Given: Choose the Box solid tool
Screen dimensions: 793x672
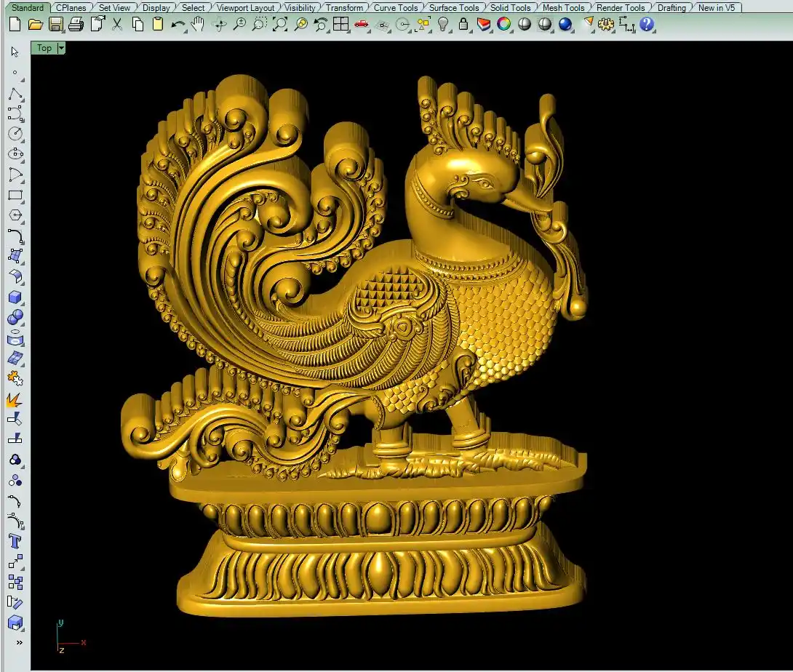Looking at the screenshot, I should (x=15, y=297).
